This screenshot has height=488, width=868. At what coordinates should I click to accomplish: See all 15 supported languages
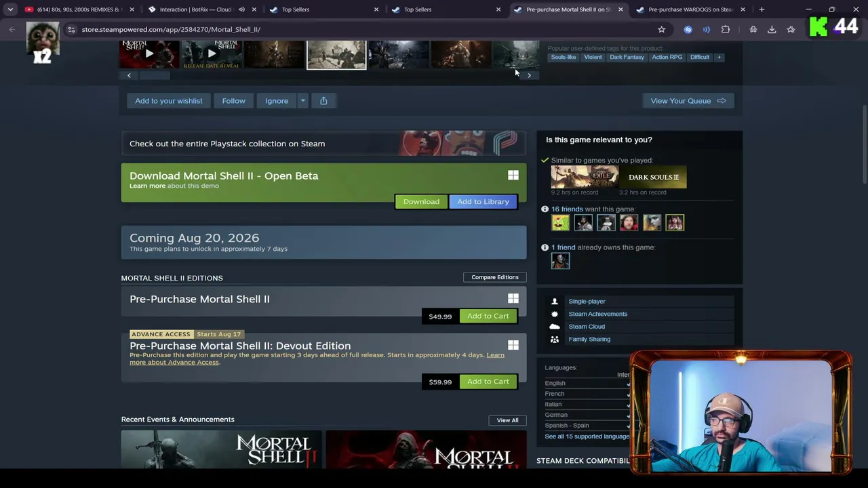(x=587, y=436)
